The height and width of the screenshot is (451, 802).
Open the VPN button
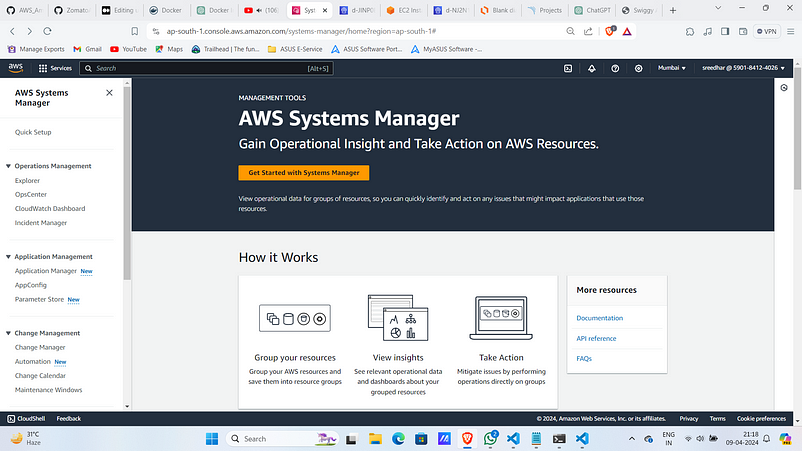pyautogui.click(x=766, y=31)
